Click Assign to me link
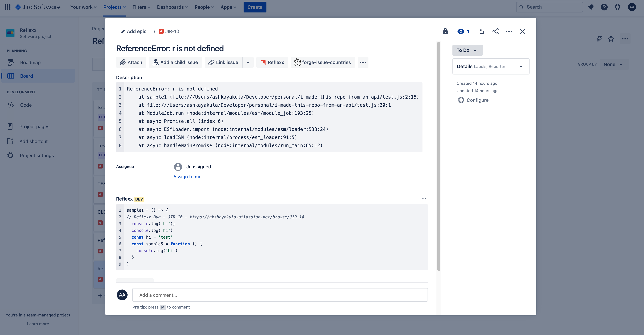This screenshot has height=335, width=644. tap(187, 176)
